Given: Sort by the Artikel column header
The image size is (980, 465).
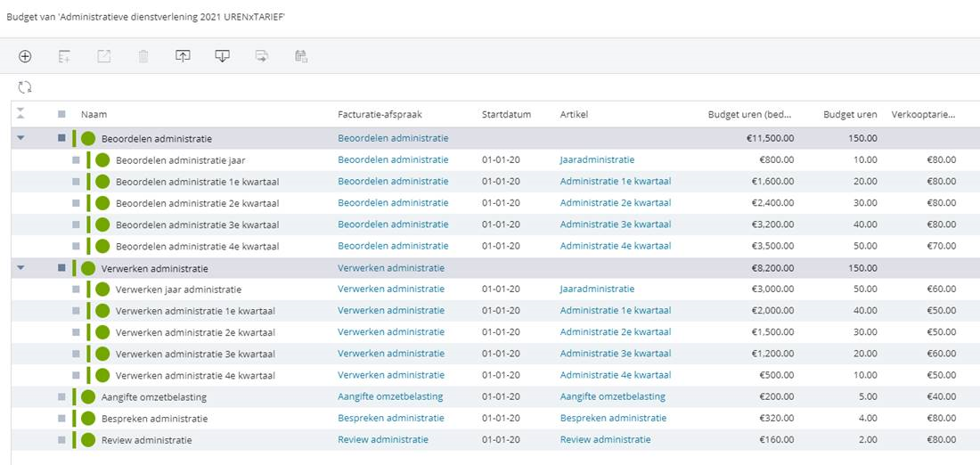Looking at the screenshot, I should 574,114.
